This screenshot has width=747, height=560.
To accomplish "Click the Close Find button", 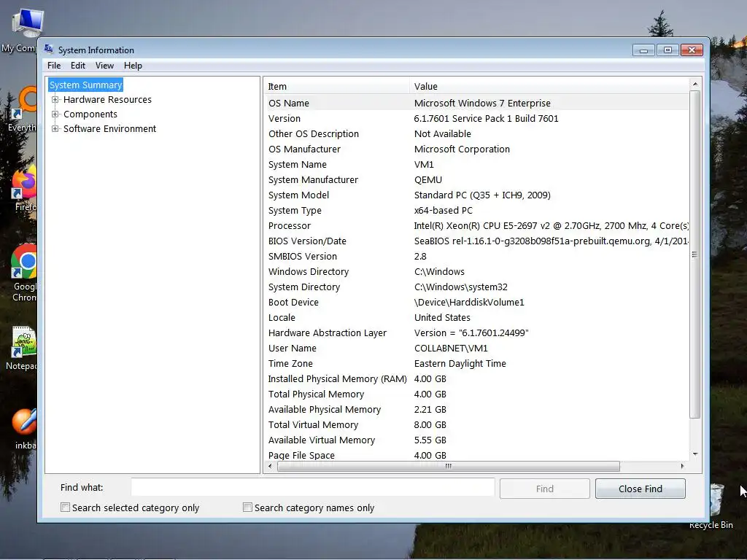I will point(640,489).
